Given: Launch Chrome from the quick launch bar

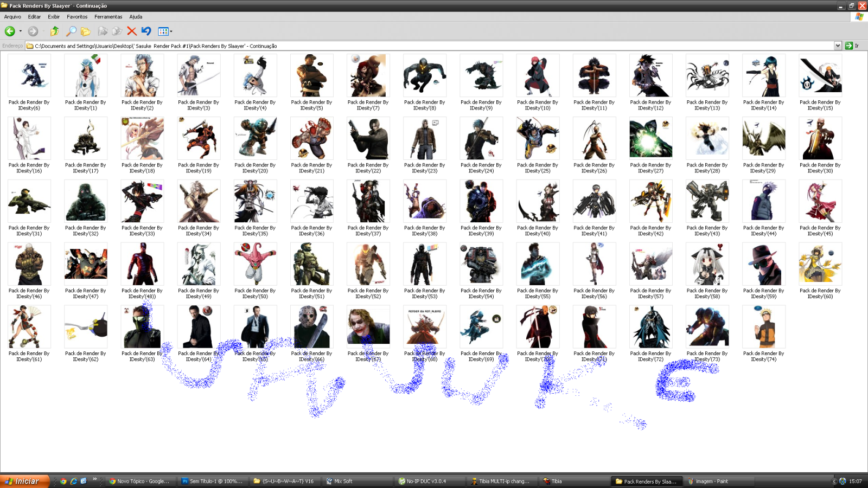Looking at the screenshot, I should [x=63, y=481].
